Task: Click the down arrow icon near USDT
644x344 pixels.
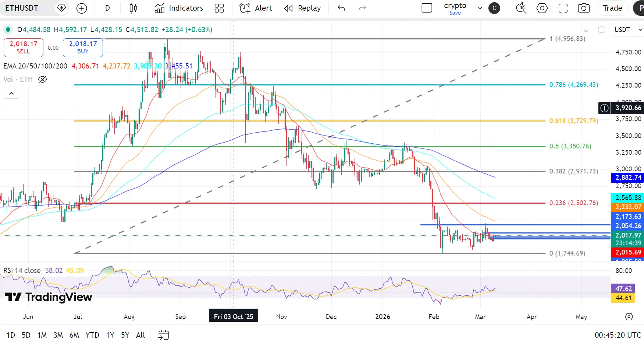Action: (x=586, y=30)
